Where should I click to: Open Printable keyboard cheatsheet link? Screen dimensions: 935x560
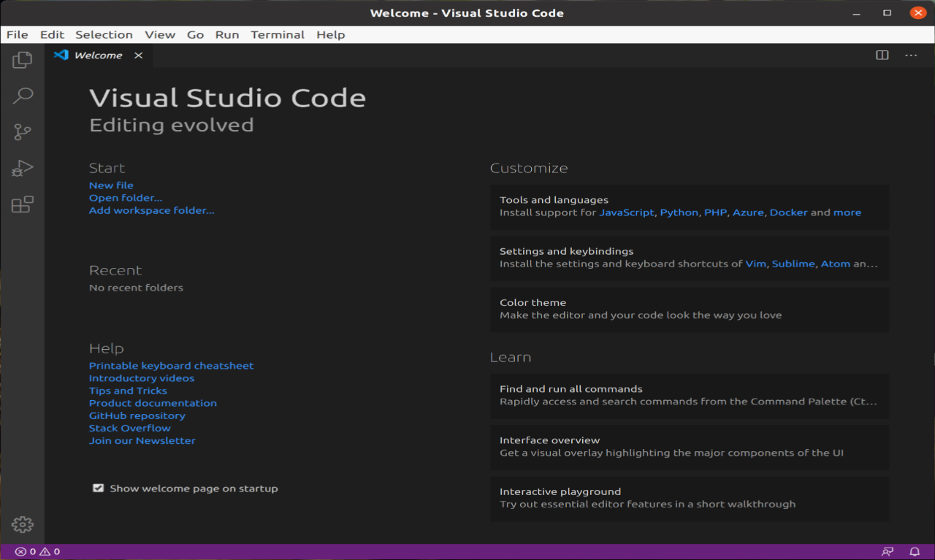171,366
